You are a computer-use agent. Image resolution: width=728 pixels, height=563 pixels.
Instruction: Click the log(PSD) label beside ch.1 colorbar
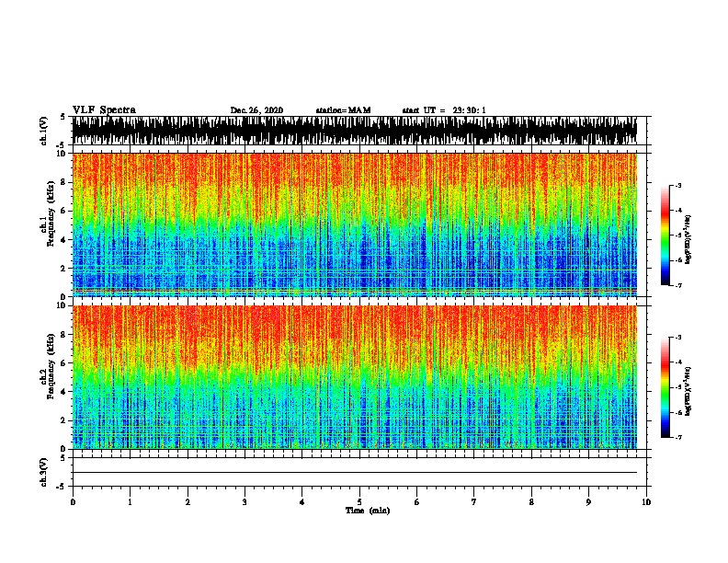click(x=688, y=239)
